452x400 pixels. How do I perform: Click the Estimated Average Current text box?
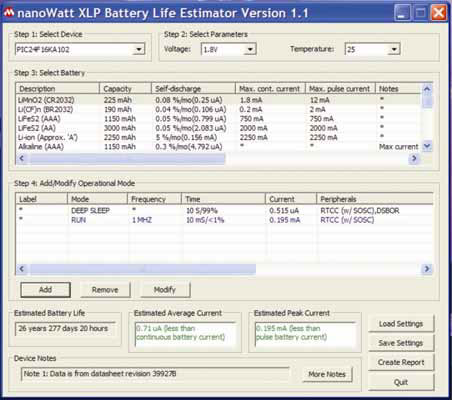pos(185,334)
